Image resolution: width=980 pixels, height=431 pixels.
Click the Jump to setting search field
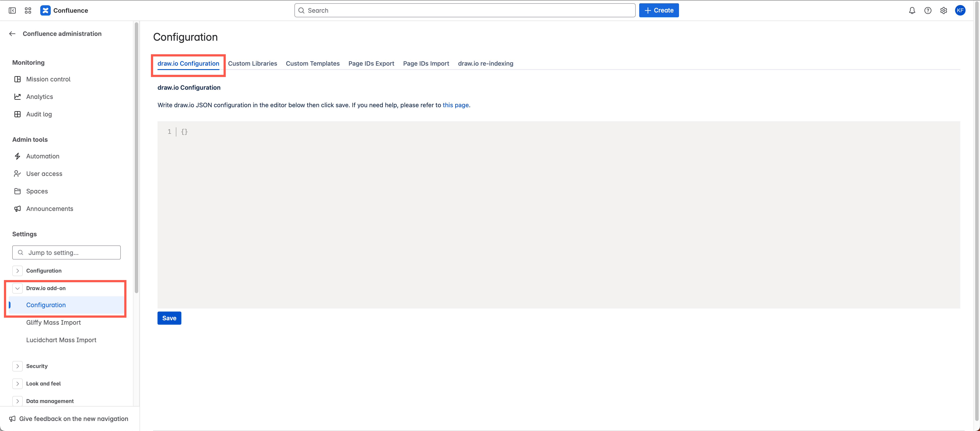66,252
